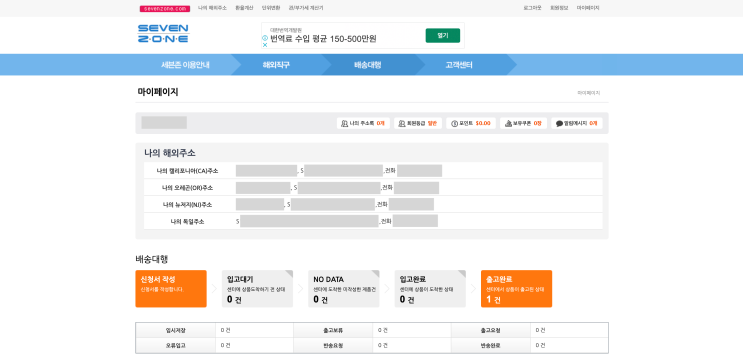
Task: Click the 오류입고 table cell
Action: [175, 345]
